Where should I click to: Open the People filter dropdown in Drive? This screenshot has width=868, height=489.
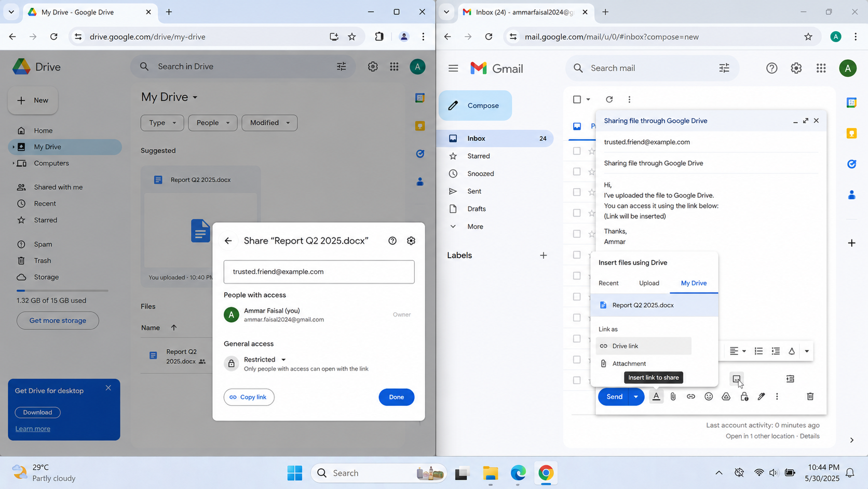point(213,123)
